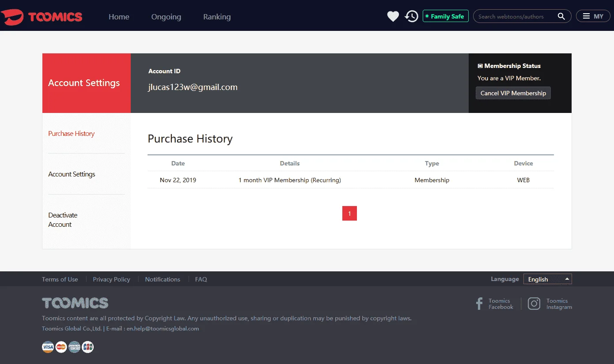Open the Ongoing tab

[166, 17]
